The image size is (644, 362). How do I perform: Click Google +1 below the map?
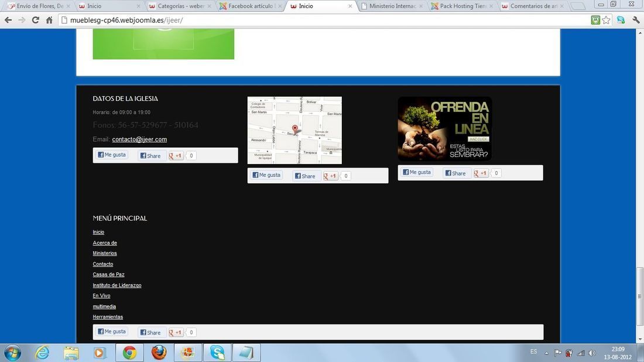point(330,176)
